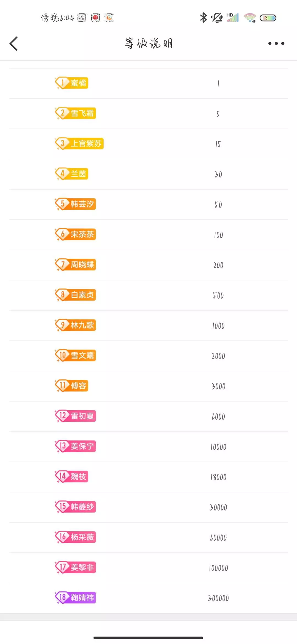Tap the home indicator bar

148,638
